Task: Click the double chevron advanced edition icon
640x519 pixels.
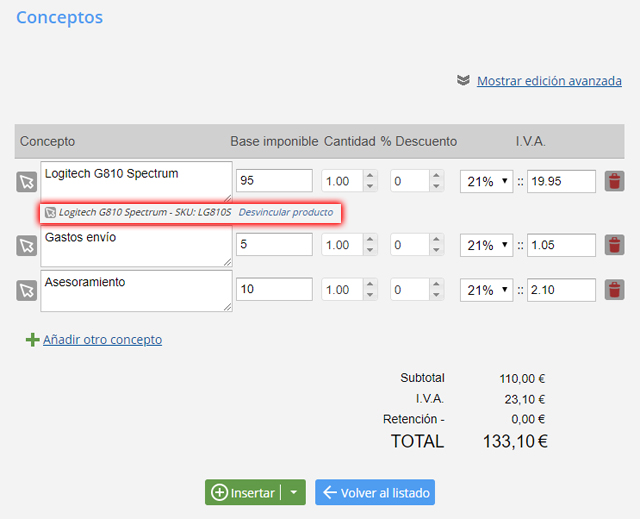Action: coord(463,80)
